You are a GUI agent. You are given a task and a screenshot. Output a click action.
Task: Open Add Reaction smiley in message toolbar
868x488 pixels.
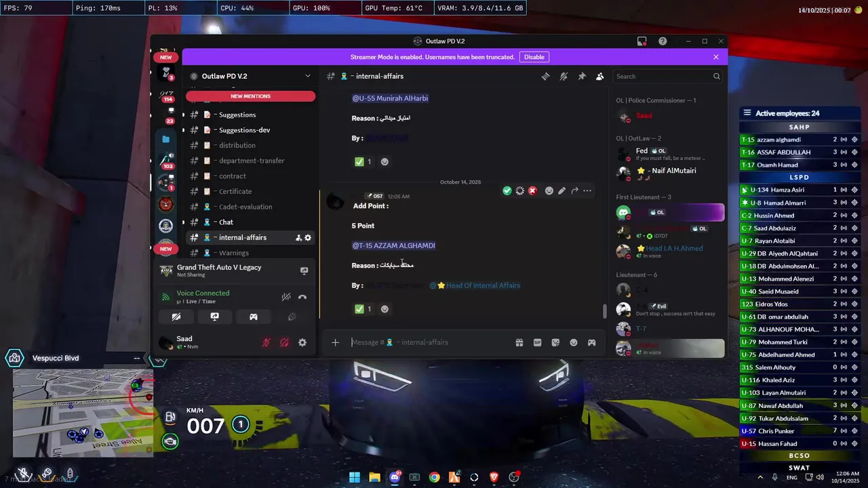549,191
